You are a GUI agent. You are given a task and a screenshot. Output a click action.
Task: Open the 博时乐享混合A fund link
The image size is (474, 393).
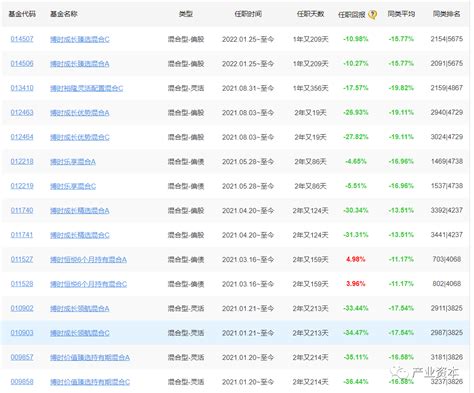click(73, 162)
